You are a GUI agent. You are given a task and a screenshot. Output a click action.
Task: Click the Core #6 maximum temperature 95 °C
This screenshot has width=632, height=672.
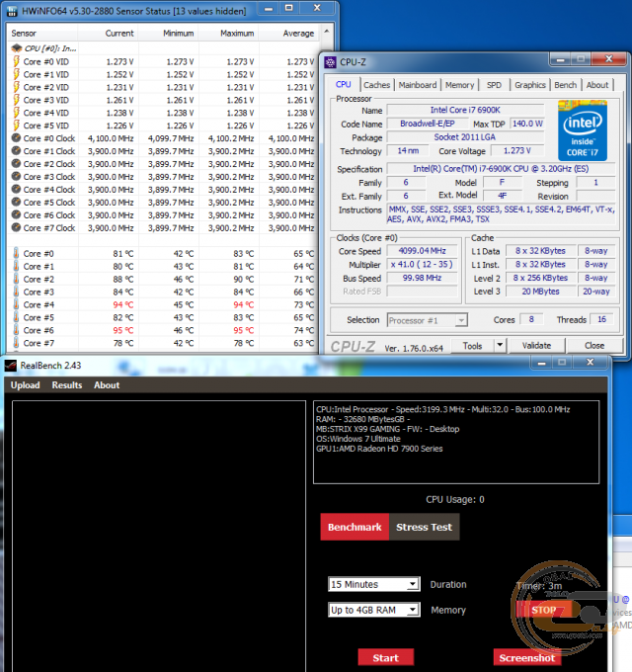tap(243, 330)
